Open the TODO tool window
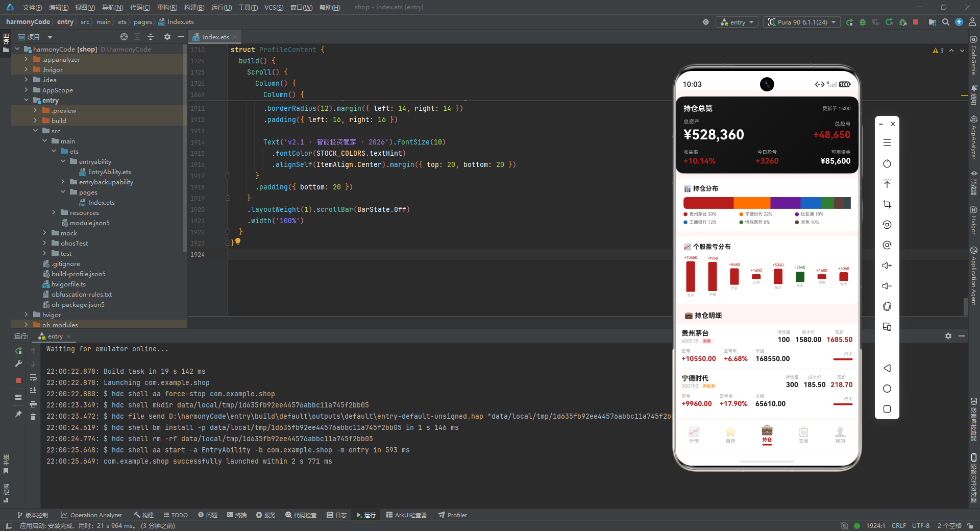This screenshot has height=531, width=980. [x=176, y=515]
